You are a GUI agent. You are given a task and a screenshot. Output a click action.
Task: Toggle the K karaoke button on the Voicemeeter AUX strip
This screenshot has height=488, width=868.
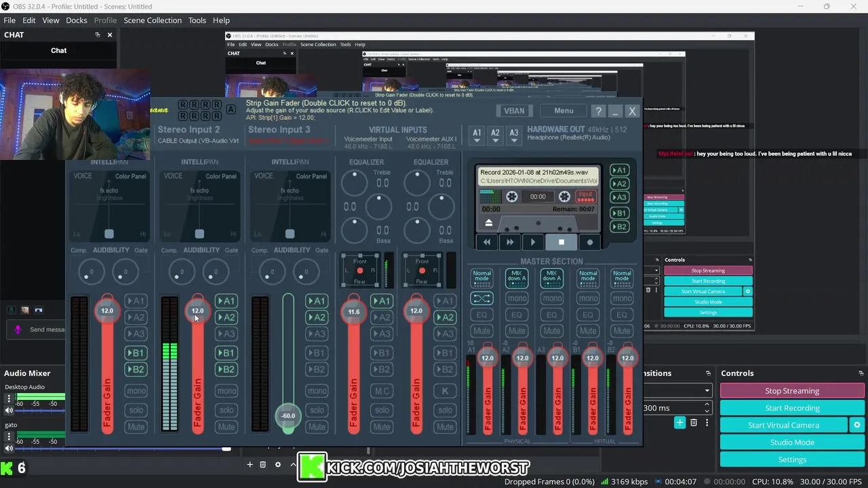[445, 391]
